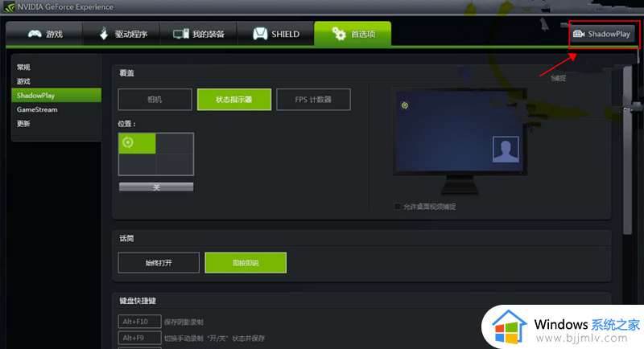
Task: Choose the 状态指示器 overlay button
Action: 234,99
